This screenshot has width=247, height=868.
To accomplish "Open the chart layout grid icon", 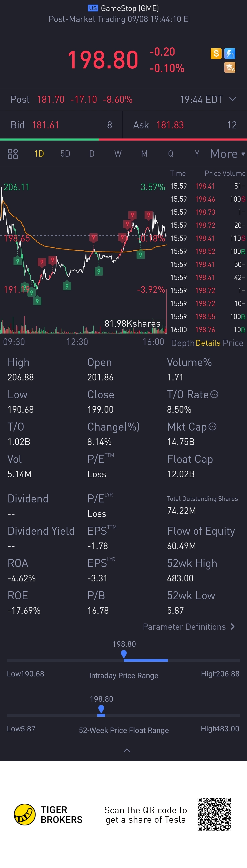I will pos(13,154).
